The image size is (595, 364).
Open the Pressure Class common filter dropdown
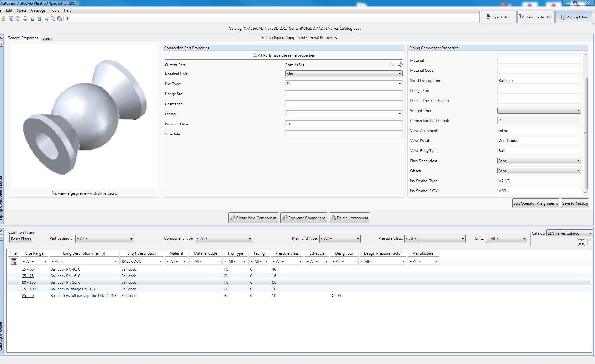[434, 239]
